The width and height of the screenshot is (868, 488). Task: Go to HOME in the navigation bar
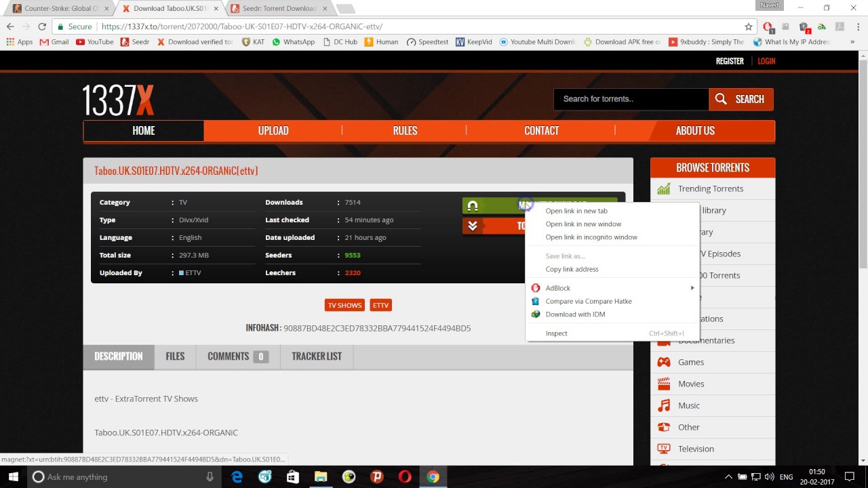(144, 131)
